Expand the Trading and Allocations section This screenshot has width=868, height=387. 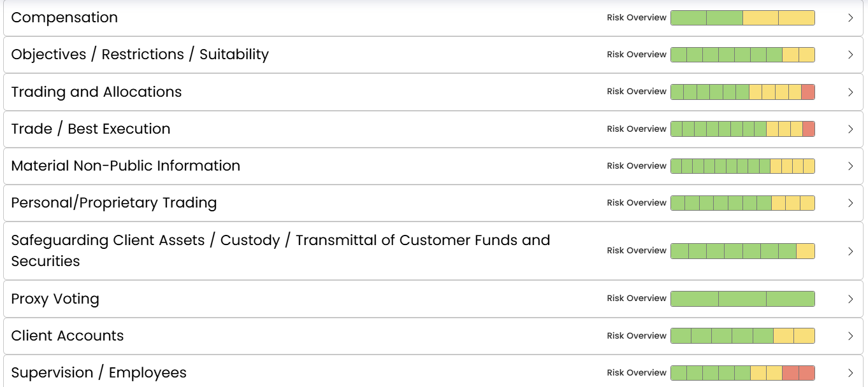(x=850, y=92)
